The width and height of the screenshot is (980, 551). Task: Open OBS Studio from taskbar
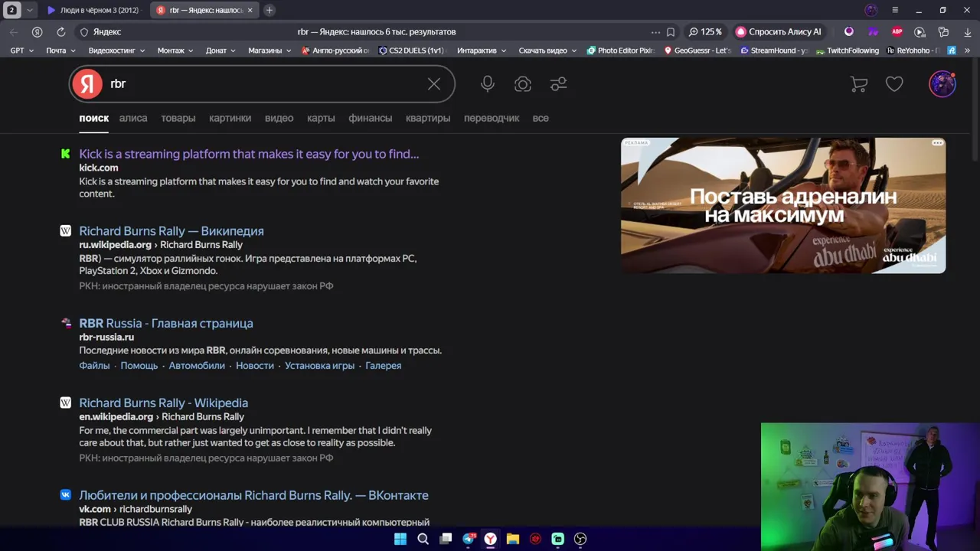(580, 539)
